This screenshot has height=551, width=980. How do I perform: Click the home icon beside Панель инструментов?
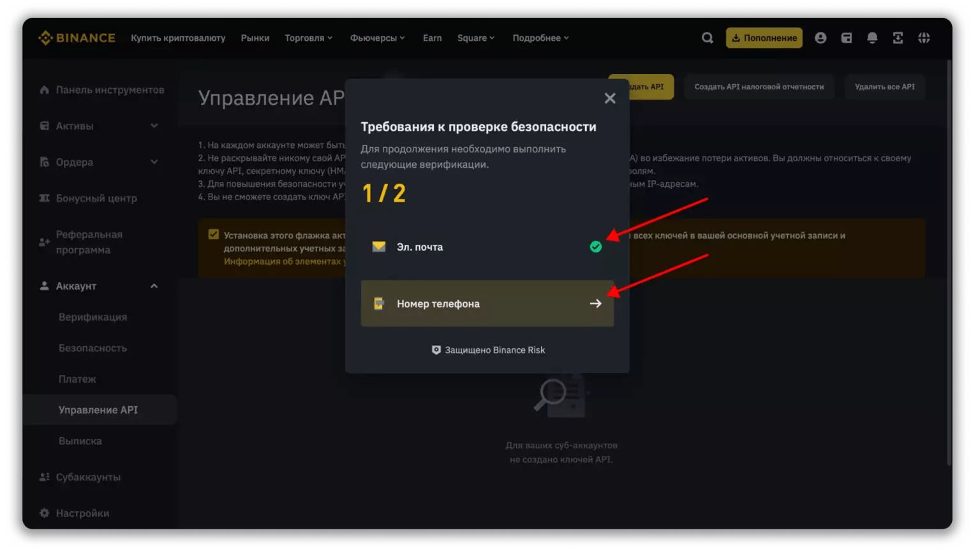[x=44, y=90]
